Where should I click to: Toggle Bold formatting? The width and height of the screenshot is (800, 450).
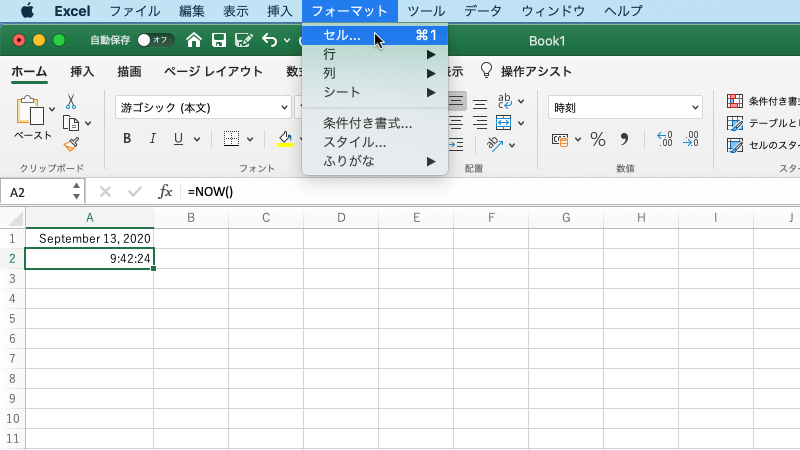(127, 139)
